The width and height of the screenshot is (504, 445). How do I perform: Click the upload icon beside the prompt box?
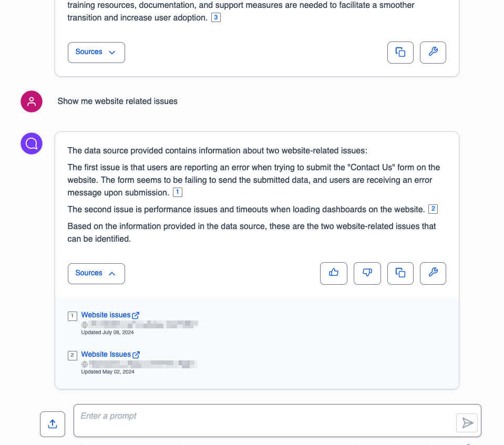click(x=52, y=424)
